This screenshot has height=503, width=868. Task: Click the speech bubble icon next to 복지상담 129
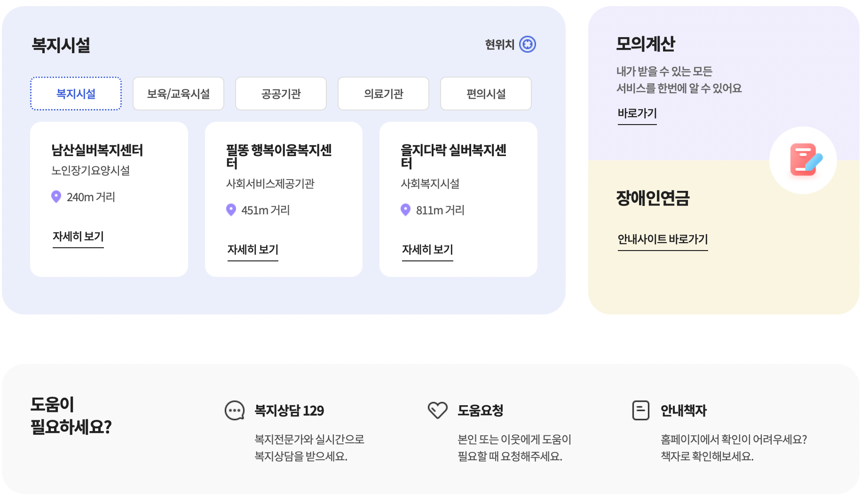pyautogui.click(x=235, y=410)
